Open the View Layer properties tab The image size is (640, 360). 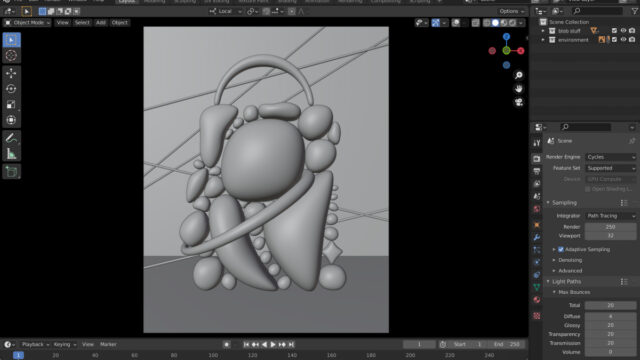tap(537, 184)
